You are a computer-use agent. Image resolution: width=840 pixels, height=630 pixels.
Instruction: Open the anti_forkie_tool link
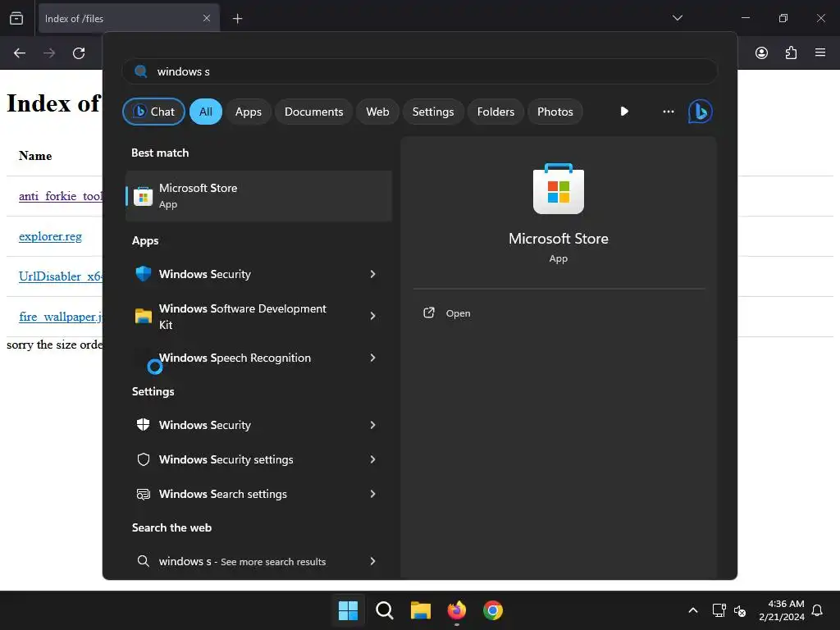(x=61, y=196)
